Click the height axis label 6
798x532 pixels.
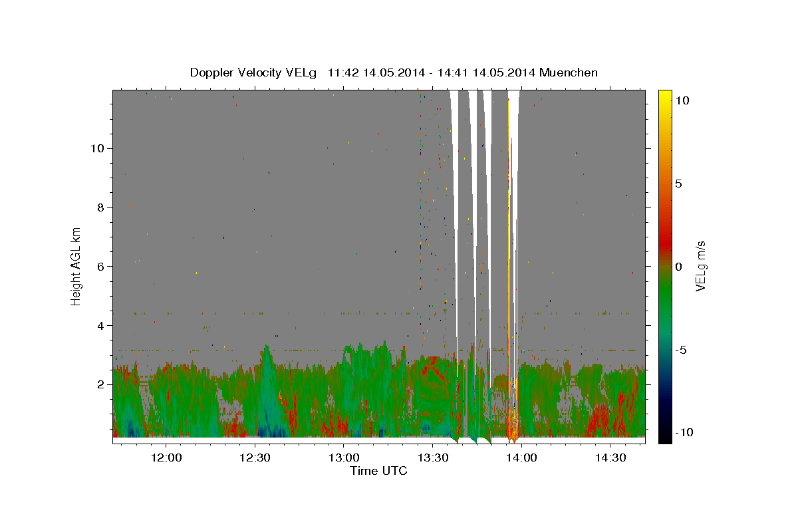coord(100,267)
